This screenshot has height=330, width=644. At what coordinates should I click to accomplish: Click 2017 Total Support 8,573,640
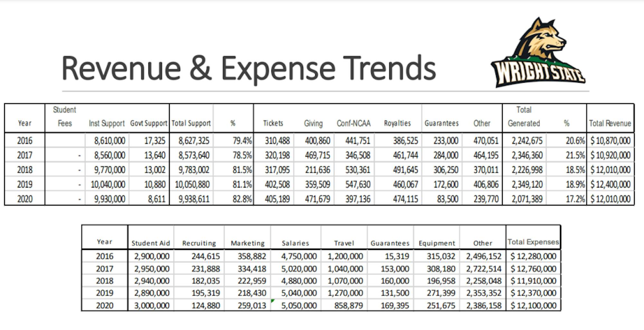[194, 156]
